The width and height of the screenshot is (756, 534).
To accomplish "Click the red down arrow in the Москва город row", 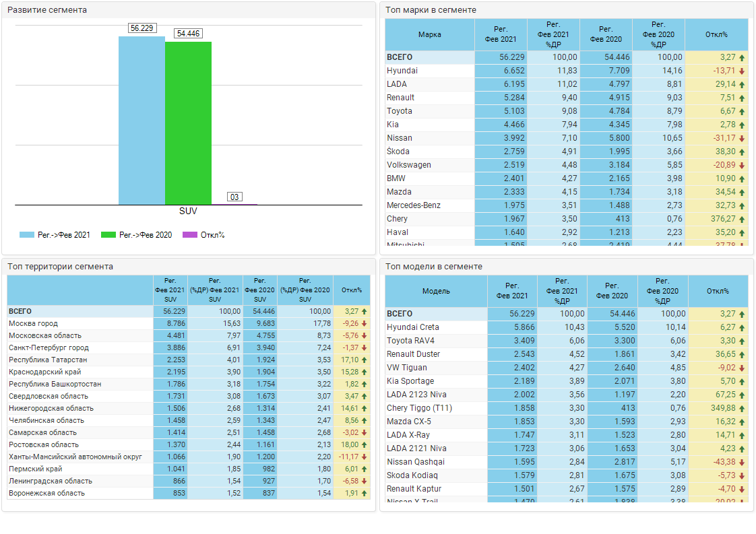I will 365,324.
